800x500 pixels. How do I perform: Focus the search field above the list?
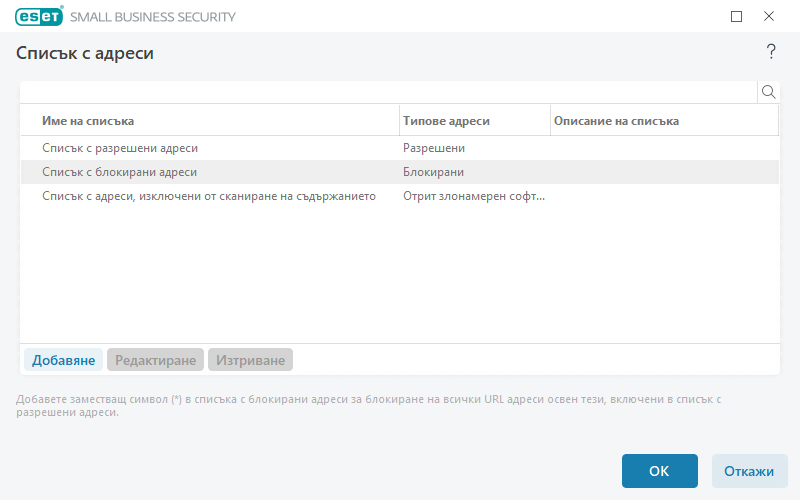[x=388, y=92]
